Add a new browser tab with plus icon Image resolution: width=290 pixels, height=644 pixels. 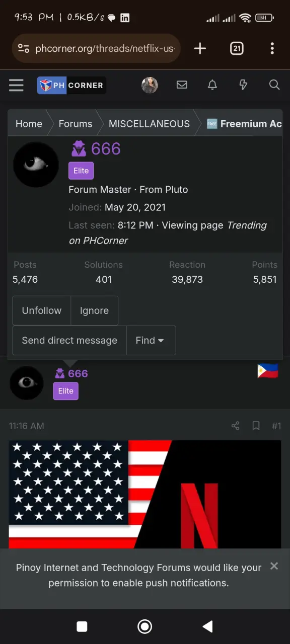[x=200, y=48]
